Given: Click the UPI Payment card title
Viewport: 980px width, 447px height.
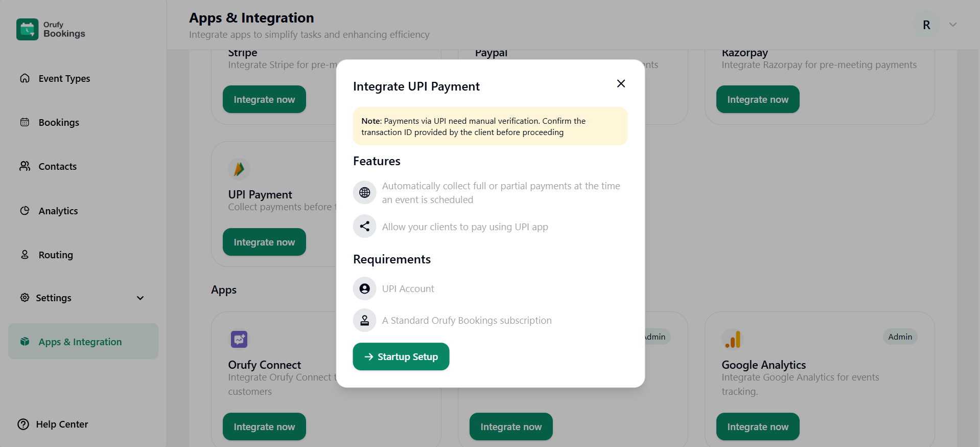Looking at the screenshot, I should 260,194.
